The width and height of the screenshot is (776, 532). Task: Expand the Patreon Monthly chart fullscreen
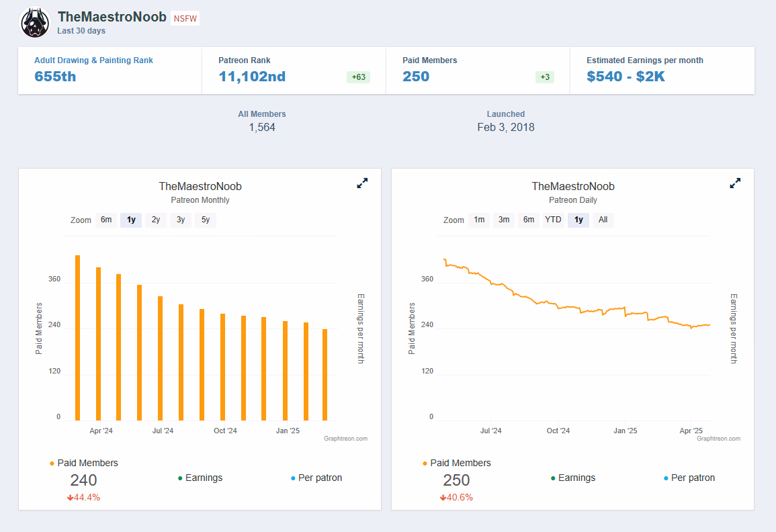coord(362,183)
